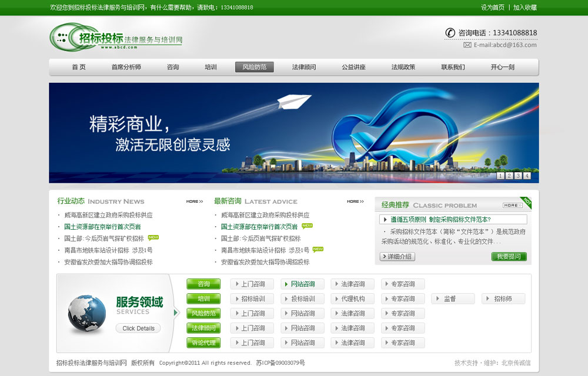Click the envelope icon next to E-mail
The width and height of the screenshot is (588, 376).
(x=467, y=45)
